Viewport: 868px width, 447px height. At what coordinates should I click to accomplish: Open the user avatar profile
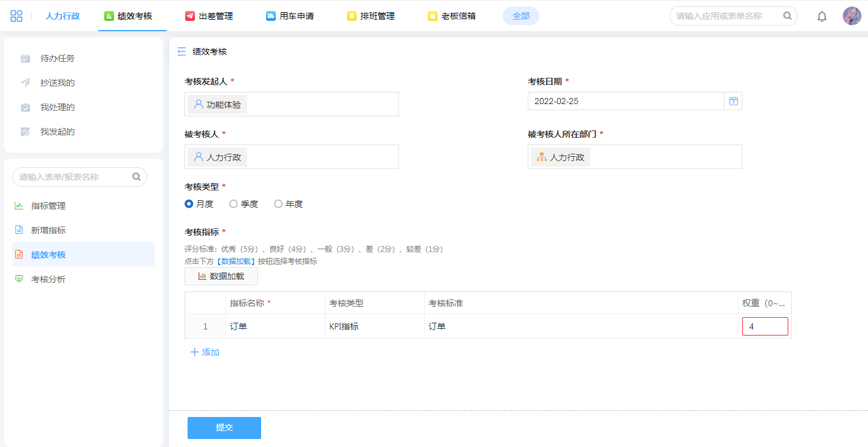click(x=851, y=16)
